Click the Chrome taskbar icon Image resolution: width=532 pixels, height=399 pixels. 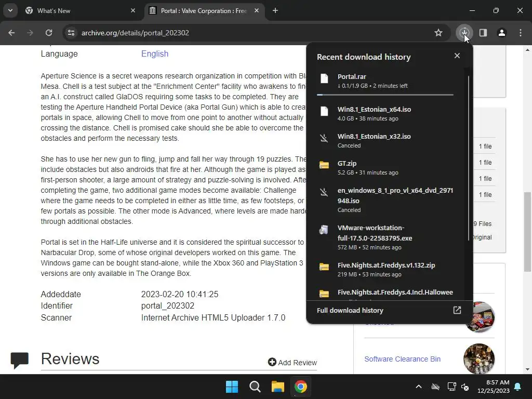pos(300,387)
